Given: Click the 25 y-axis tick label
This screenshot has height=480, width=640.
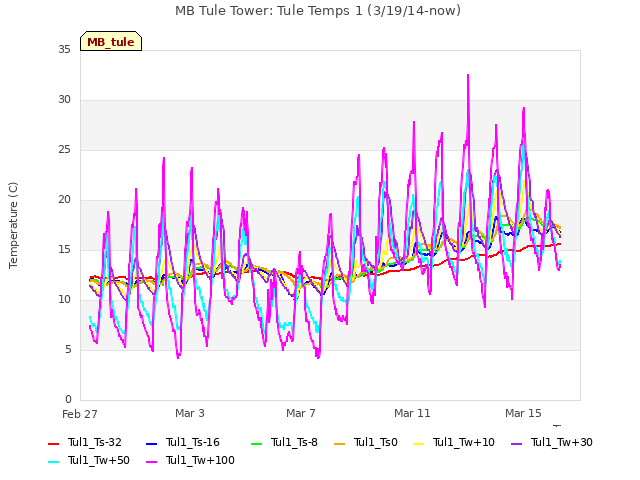Looking at the screenshot, I should (x=64, y=149).
